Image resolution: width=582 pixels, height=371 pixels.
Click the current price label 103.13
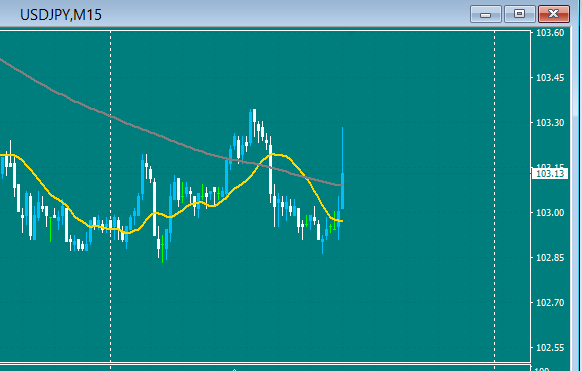[550, 174]
